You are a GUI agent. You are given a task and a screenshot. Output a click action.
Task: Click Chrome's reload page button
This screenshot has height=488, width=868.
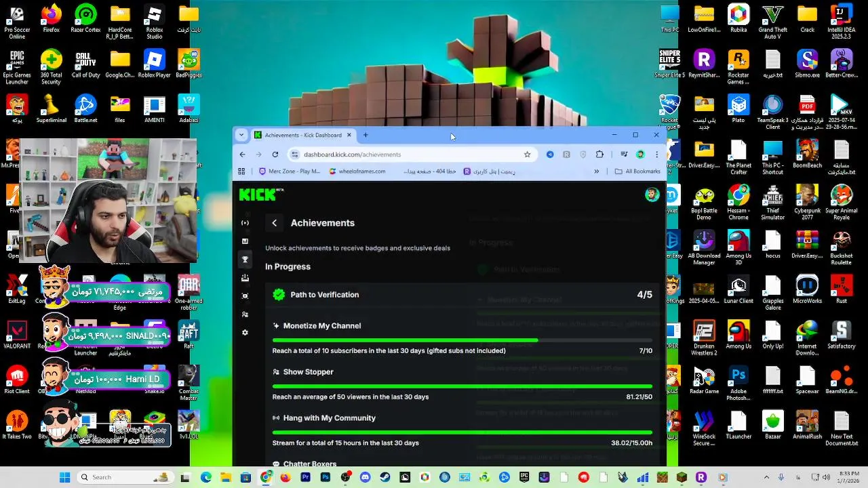click(275, 155)
